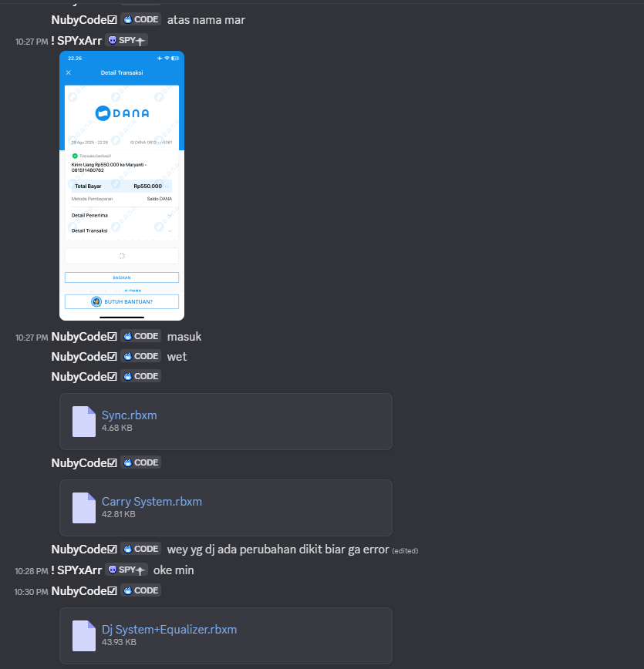The width and height of the screenshot is (644, 669).
Task: Click the support avatar icon on Butuh Bantuan
Action: click(x=96, y=301)
